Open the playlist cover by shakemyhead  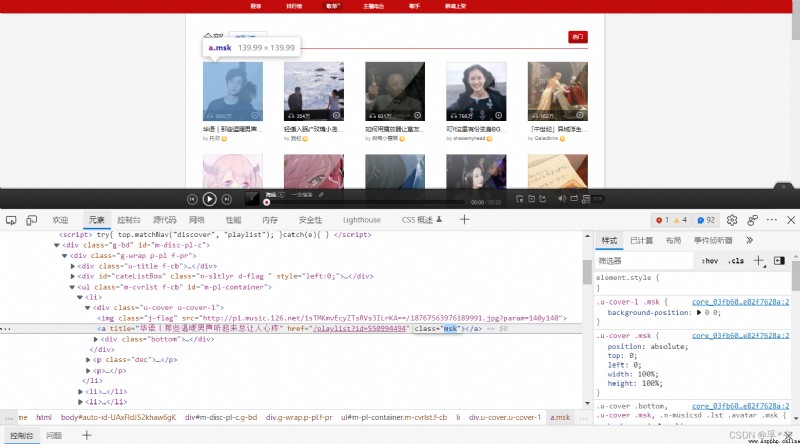click(x=476, y=91)
